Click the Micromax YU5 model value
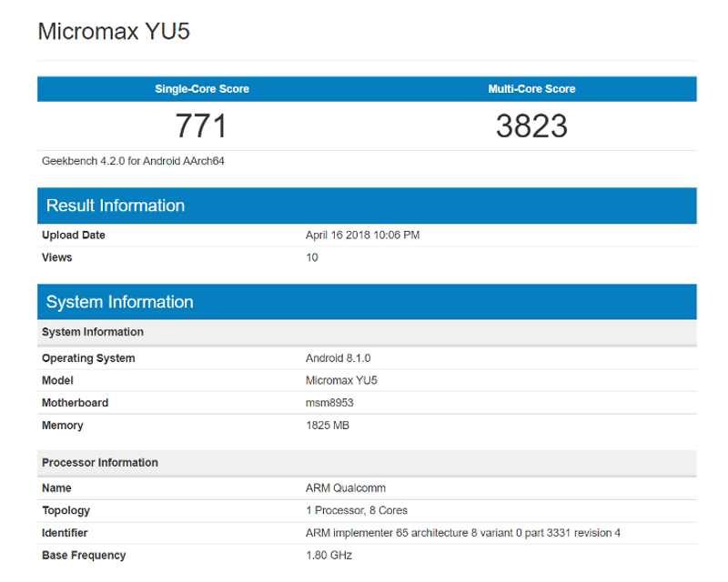 click(x=341, y=381)
